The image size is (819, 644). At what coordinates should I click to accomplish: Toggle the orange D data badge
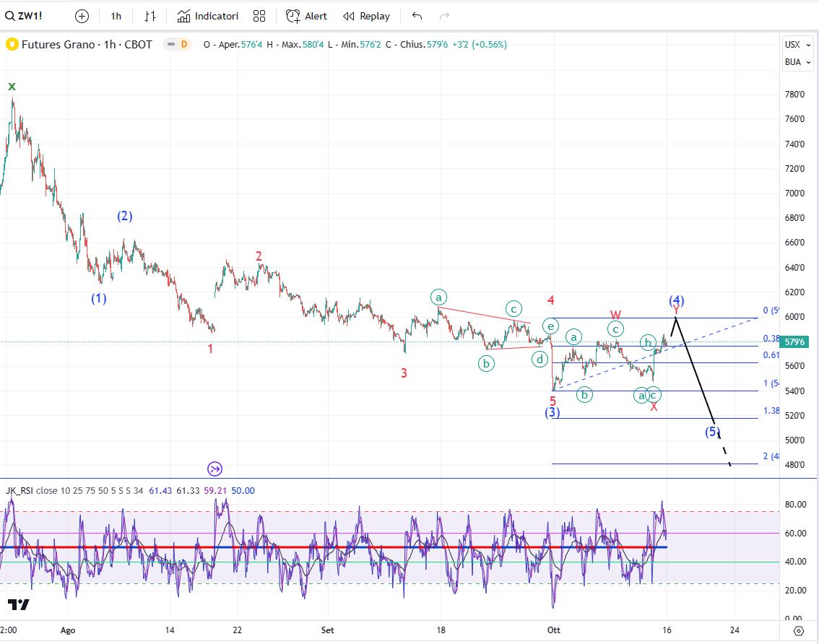(184, 44)
